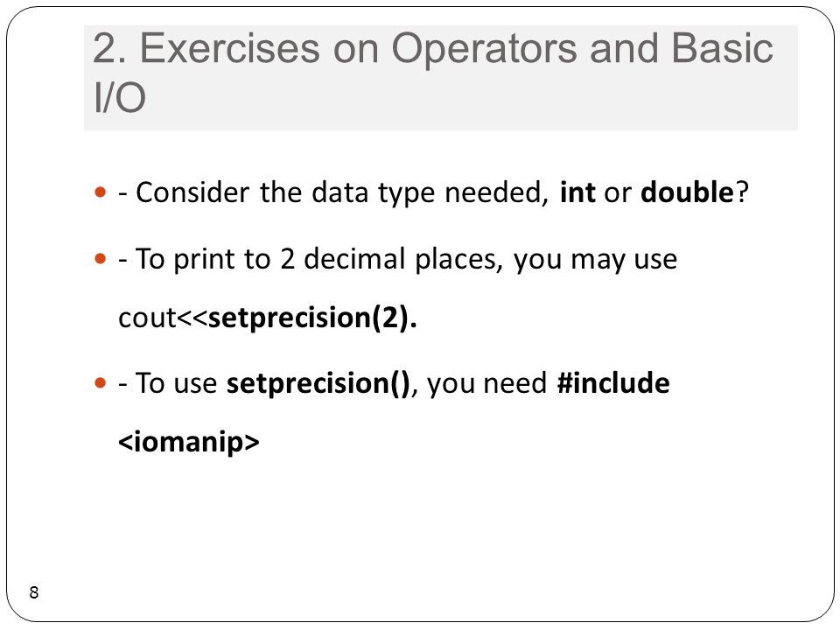Click the 'cout<<' text
This screenshot has height=630, width=840.
tap(163, 318)
